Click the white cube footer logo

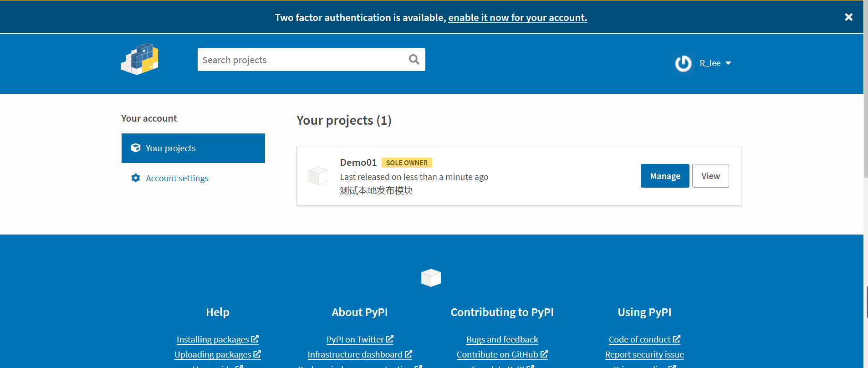tap(431, 278)
